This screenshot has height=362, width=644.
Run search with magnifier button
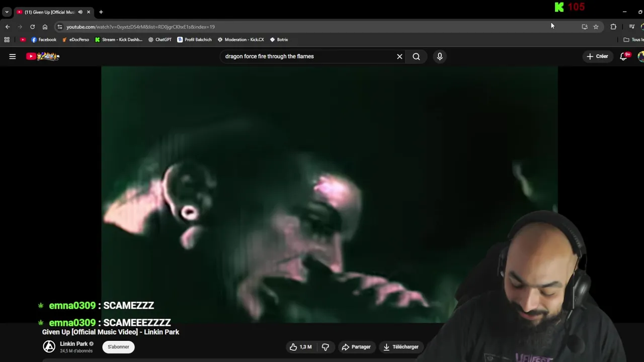pyautogui.click(x=416, y=56)
